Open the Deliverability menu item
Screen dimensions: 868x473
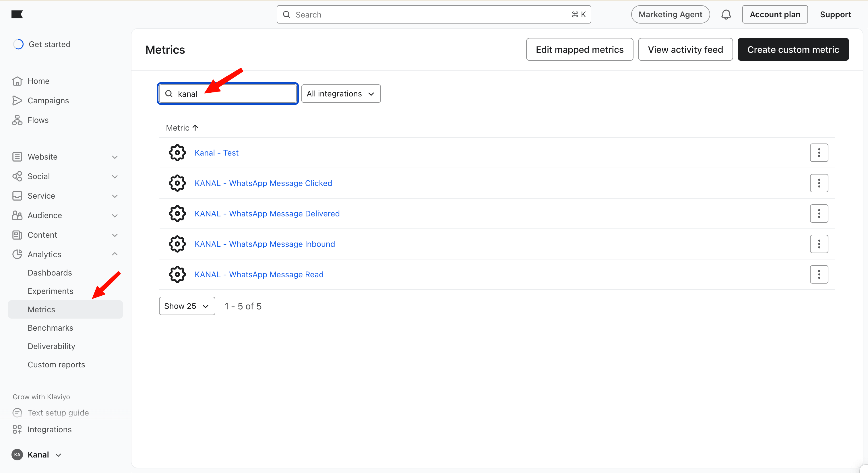click(51, 346)
